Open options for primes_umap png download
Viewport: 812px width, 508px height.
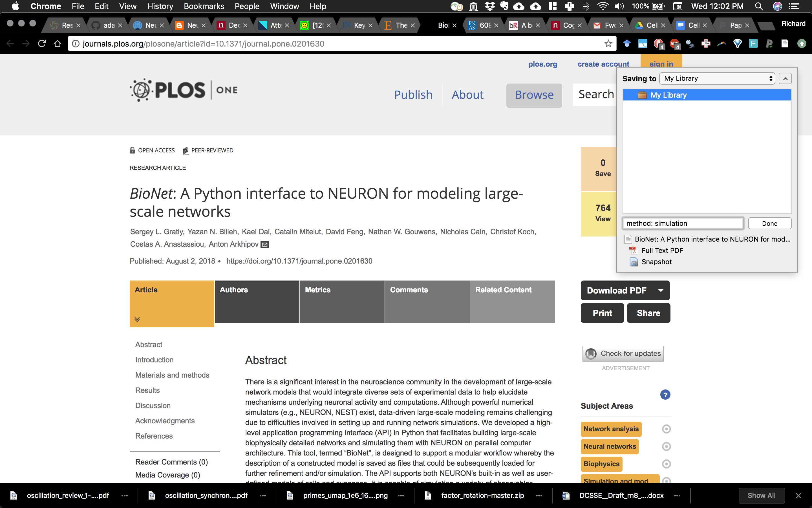(x=401, y=496)
